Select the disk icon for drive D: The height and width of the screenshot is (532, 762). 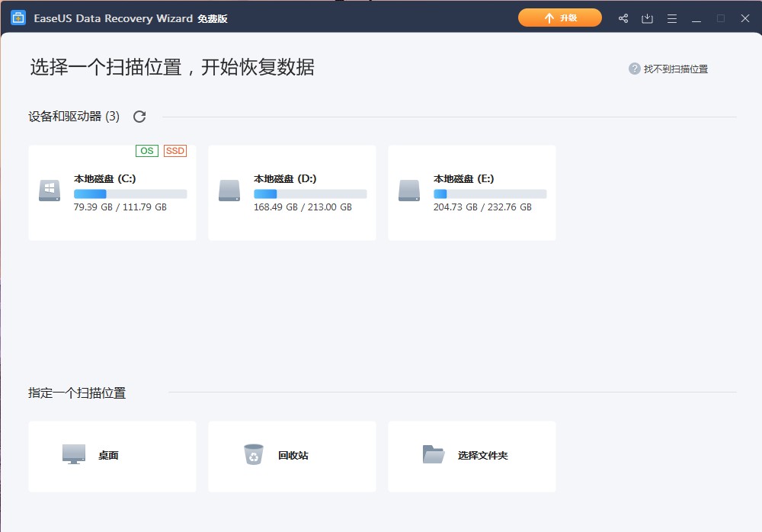(229, 191)
